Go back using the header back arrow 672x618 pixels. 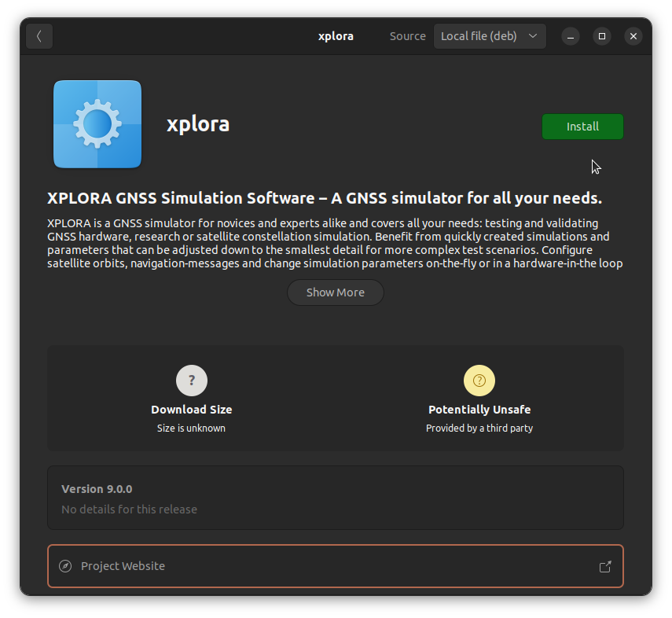39,36
